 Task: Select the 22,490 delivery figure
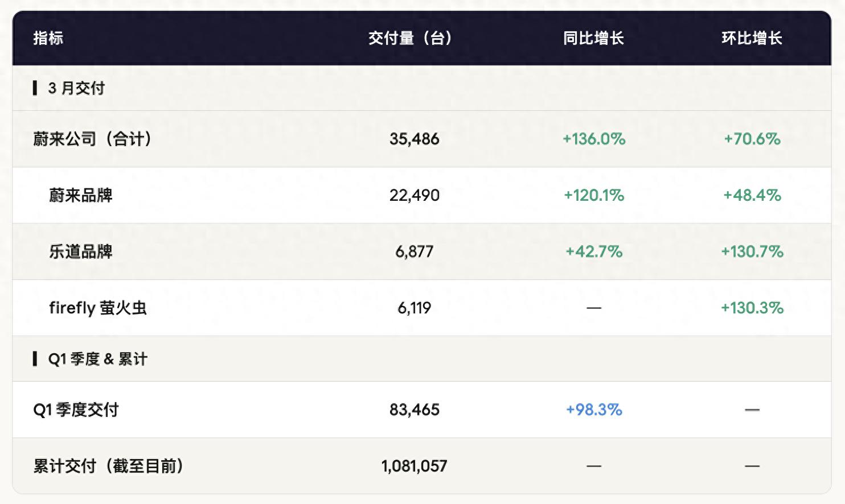[414, 195]
